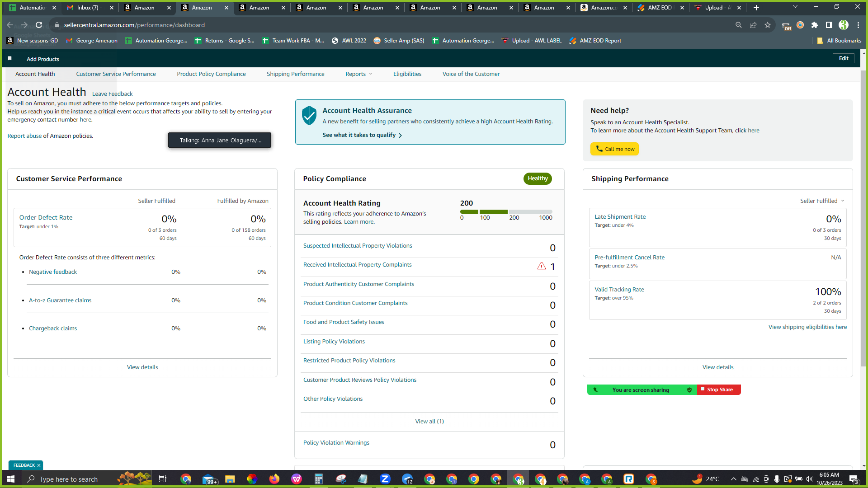Open the All Bookmarks folder
Image resolution: width=868 pixels, height=488 pixels.
pos(839,41)
